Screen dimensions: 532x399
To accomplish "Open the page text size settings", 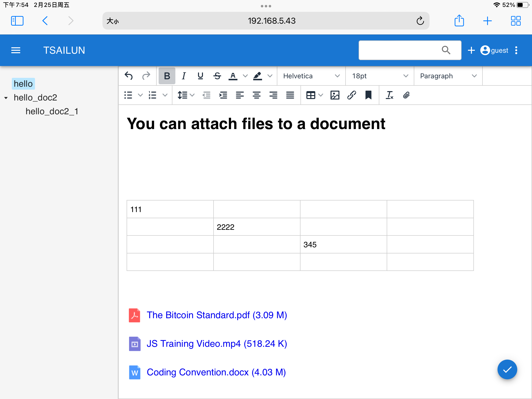I will pos(113,21).
